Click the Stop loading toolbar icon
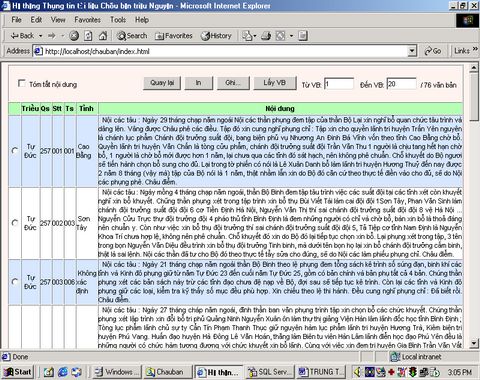 pos(74,35)
